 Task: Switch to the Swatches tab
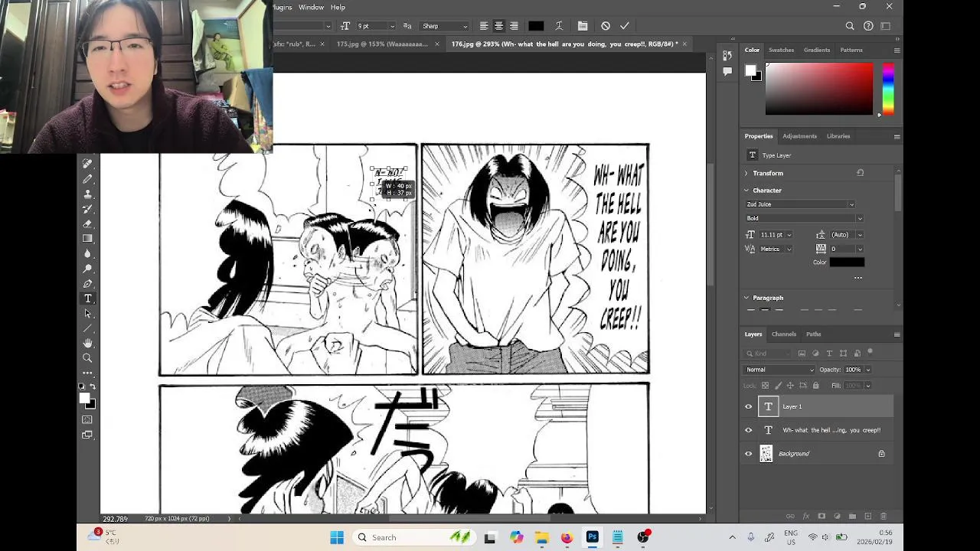[781, 50]
